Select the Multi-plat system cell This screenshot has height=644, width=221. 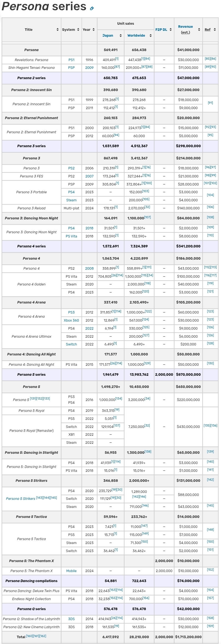pos(71,208)
